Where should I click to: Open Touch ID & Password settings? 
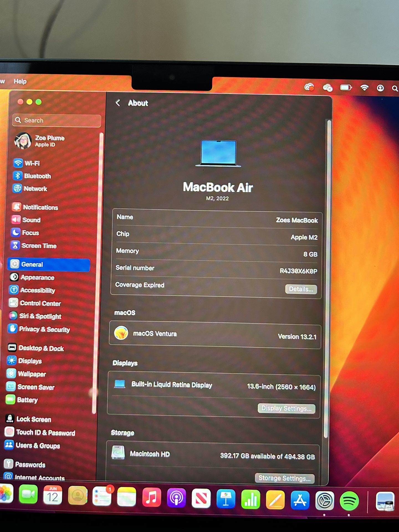(40, 432)
